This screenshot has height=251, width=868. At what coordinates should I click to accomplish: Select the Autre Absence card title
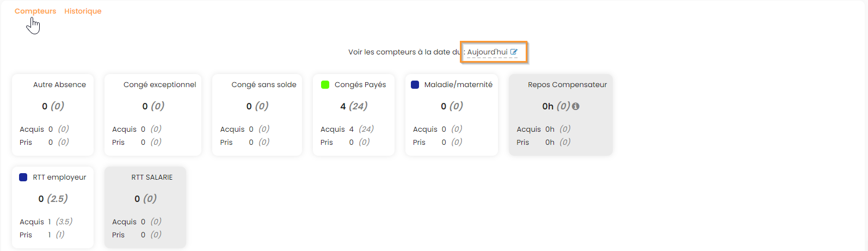59,84
